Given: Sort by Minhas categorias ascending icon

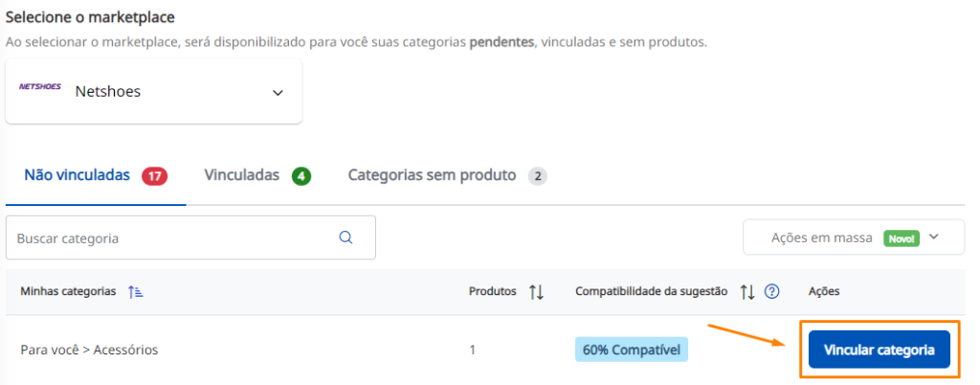Looking at the screenshot, I should (x=136, y=292).
